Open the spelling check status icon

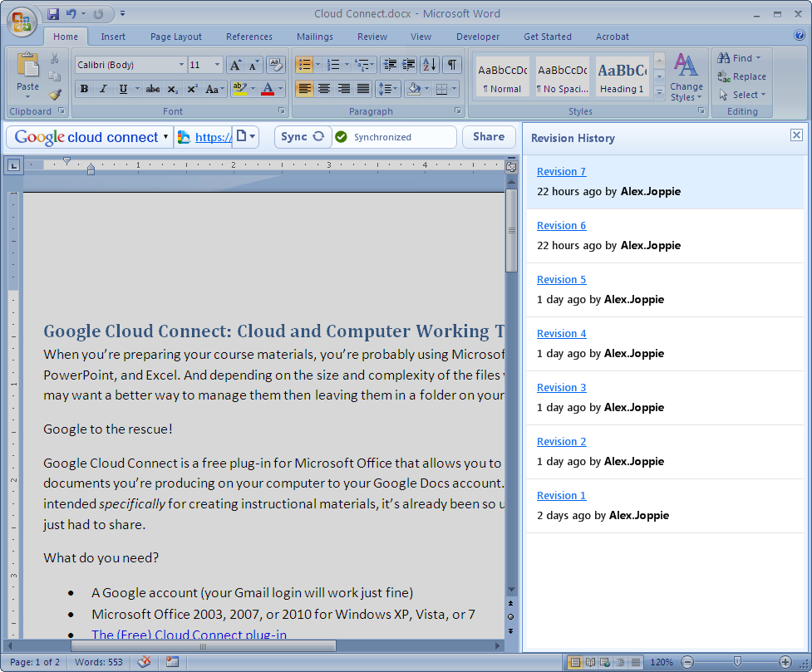click(144, 662)
